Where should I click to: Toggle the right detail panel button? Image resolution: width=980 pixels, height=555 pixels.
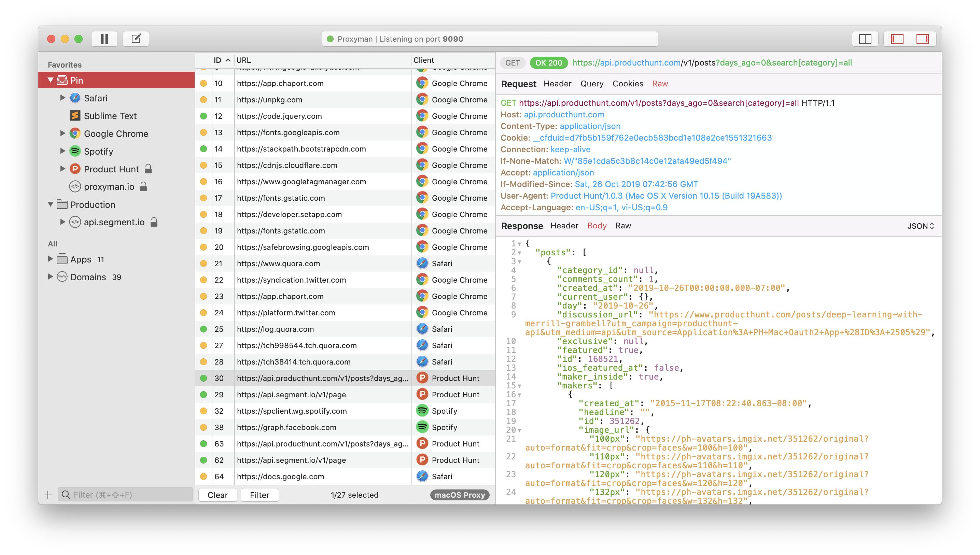point(922,39)
